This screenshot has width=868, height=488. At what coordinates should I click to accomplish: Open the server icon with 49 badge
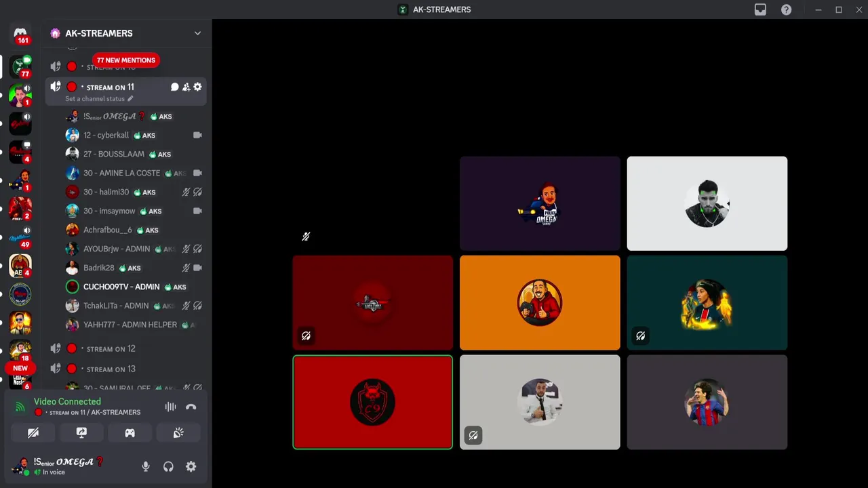pos(20,237)
